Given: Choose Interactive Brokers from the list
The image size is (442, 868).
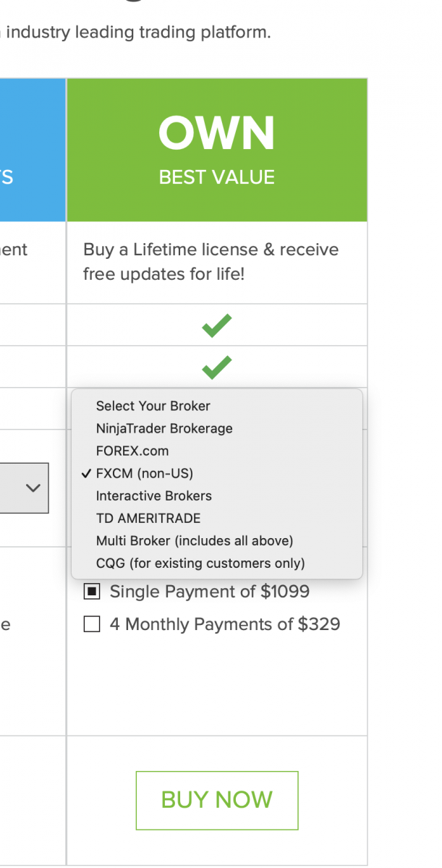Looking at the screenshot, I should [x=153, y=496].
